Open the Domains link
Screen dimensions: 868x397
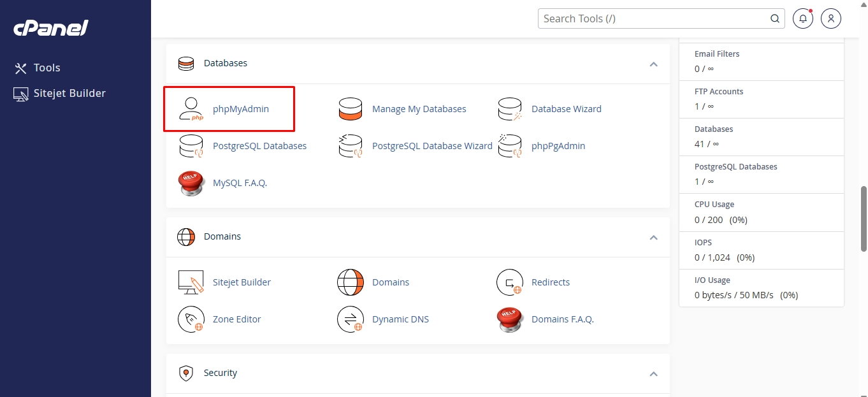pyautogui.click(x=391, y=282)
